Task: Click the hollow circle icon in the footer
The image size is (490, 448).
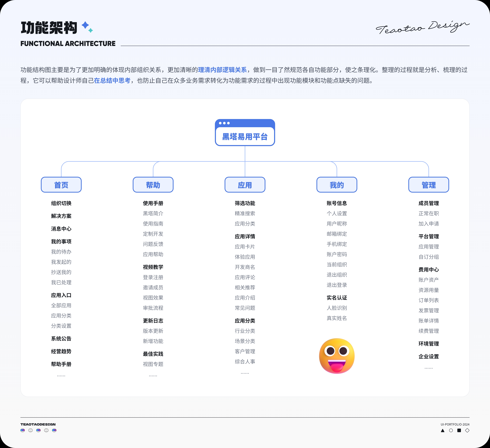Action: coord(451,431)
